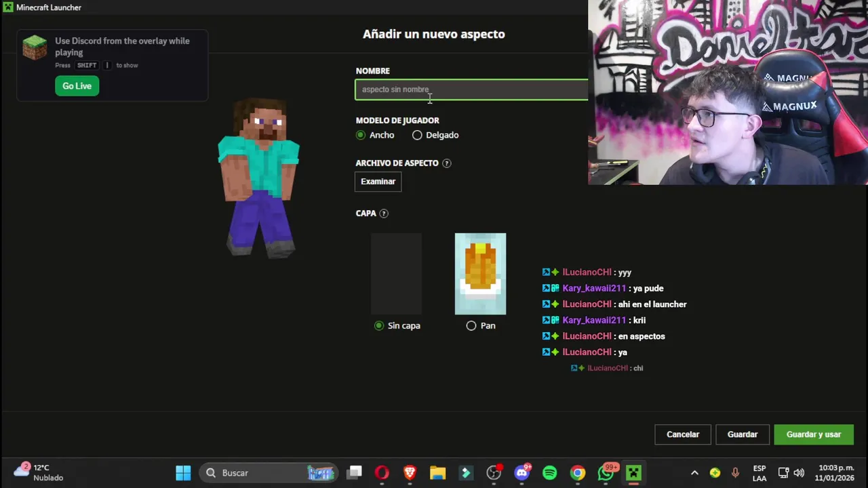Click the taskbar Buscar search box
868x488 pixels.
(269, 473)
